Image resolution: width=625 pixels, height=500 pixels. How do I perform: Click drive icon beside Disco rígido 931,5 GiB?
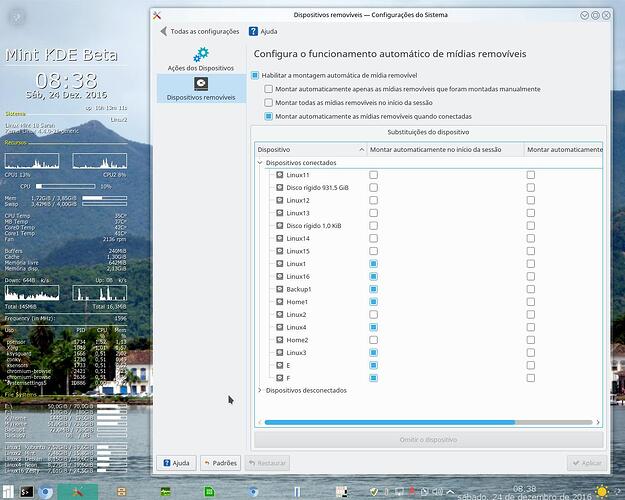[x=280, y=187]
